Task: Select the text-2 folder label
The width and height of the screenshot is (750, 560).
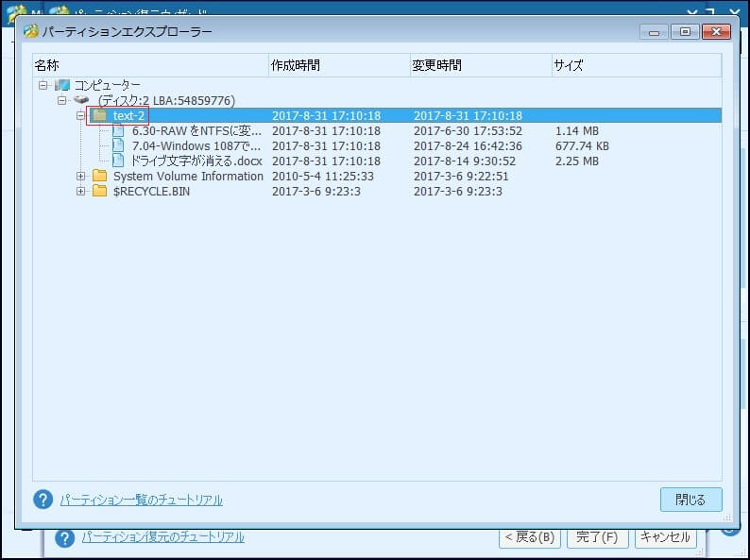Action: (128, 116)
